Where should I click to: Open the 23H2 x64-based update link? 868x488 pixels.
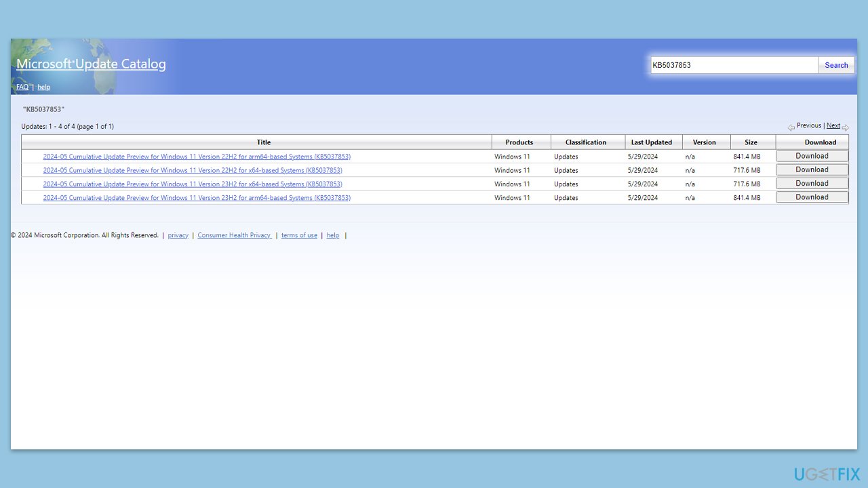click(193, 184)
